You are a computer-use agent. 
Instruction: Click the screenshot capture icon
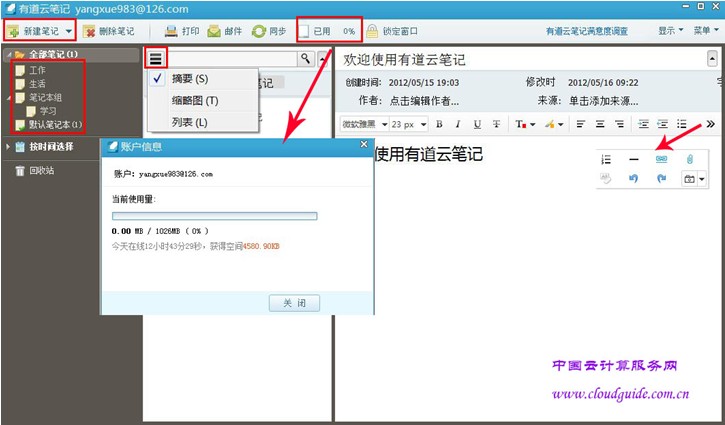point(689,179)
